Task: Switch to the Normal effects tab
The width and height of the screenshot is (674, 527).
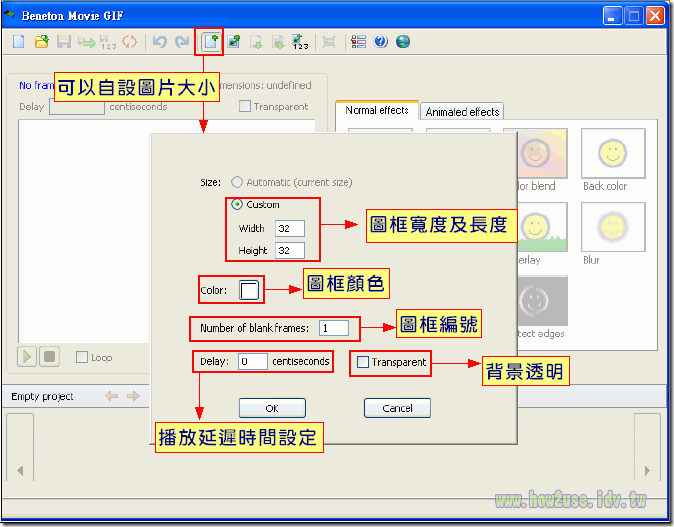Action: [x=377, y=110]
